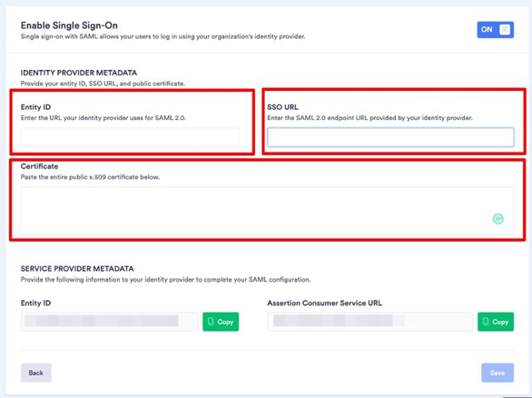
Task: Copy the service provider Entity ID
Action: (221, 322)
